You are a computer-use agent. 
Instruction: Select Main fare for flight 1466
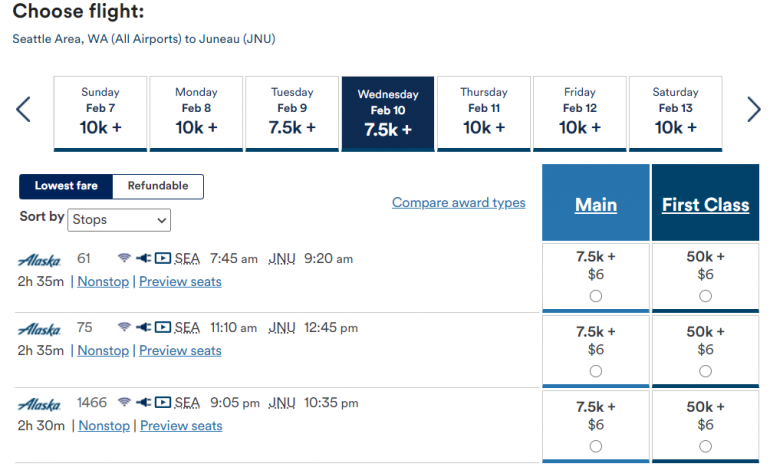[596, 446]
